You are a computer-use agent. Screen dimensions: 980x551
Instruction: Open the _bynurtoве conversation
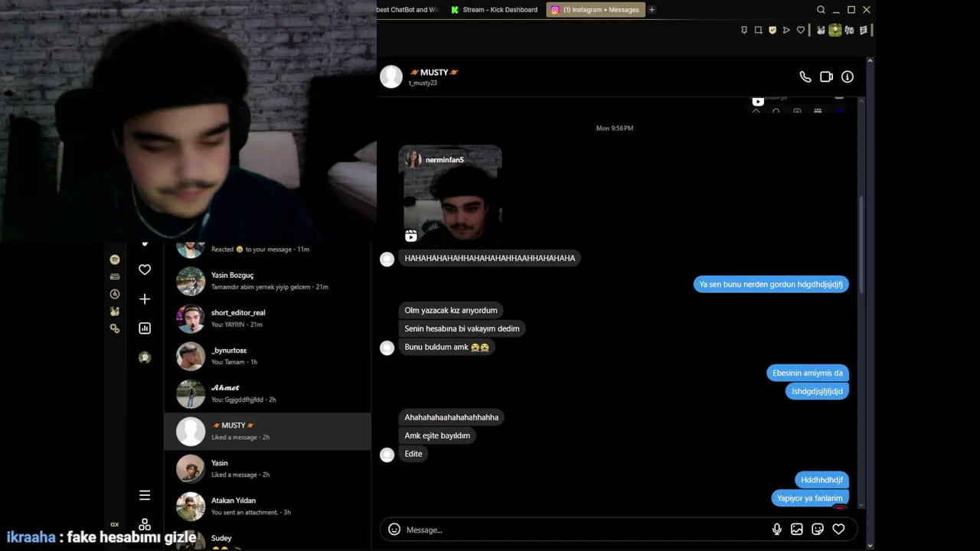[x=267, y=356]
